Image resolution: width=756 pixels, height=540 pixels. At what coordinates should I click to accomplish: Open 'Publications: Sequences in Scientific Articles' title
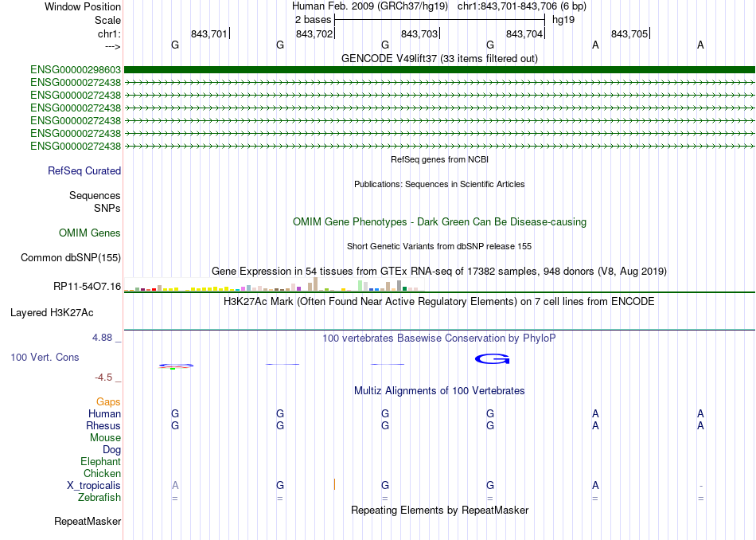tap(439, 184)
